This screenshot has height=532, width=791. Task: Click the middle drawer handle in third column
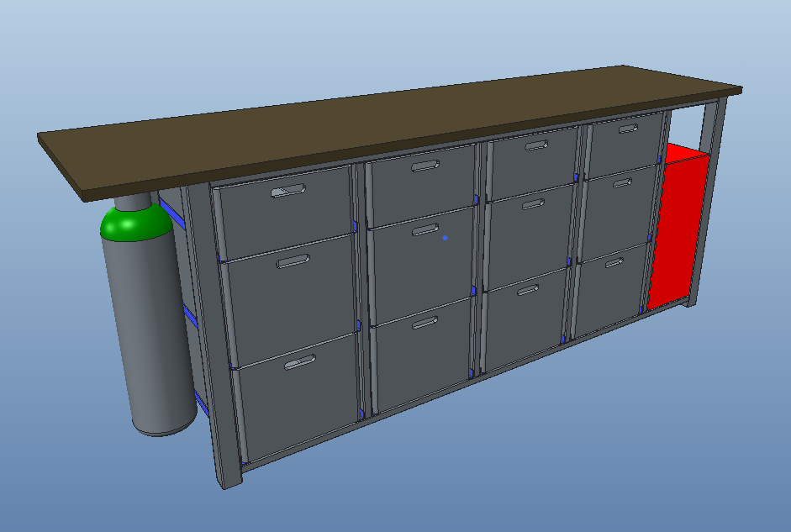click(533, 203)
